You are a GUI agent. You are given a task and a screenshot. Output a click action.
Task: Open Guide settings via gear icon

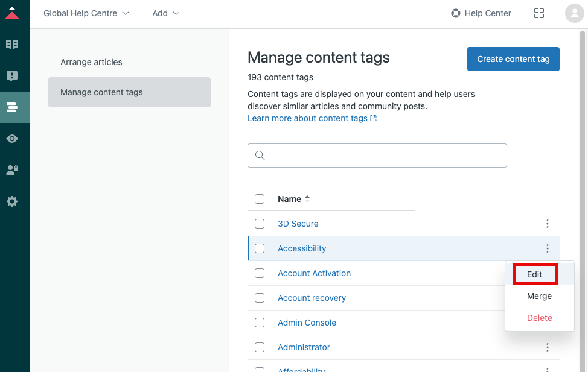(x=12, y=201)
